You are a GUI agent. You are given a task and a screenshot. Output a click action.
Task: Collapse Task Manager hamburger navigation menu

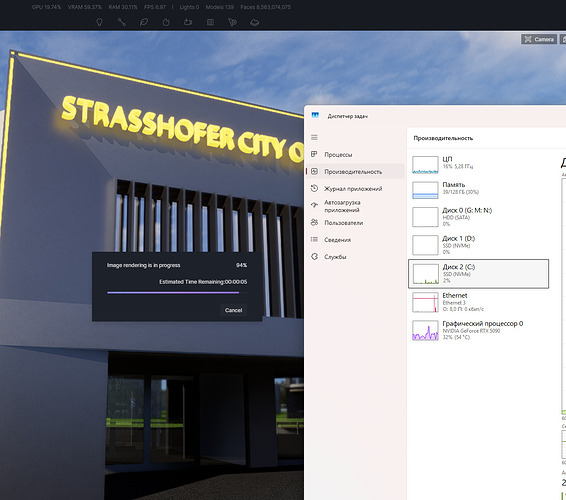(314, 137)
